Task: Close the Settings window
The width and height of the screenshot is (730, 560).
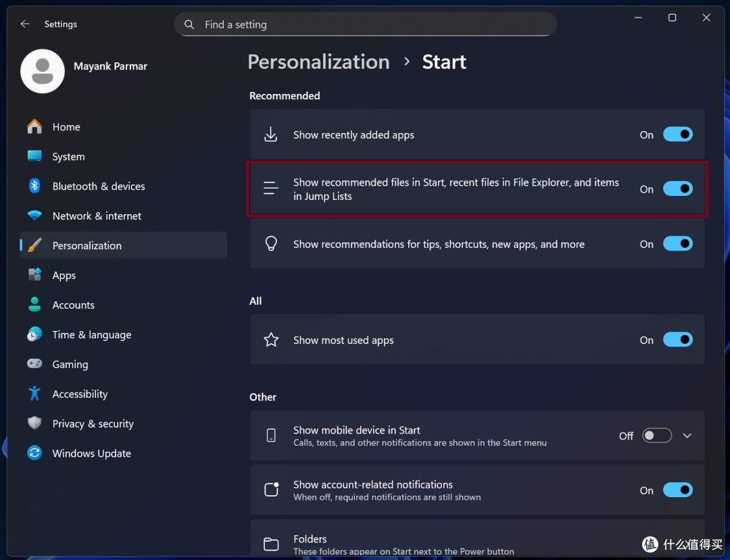Action: (706, 18)
